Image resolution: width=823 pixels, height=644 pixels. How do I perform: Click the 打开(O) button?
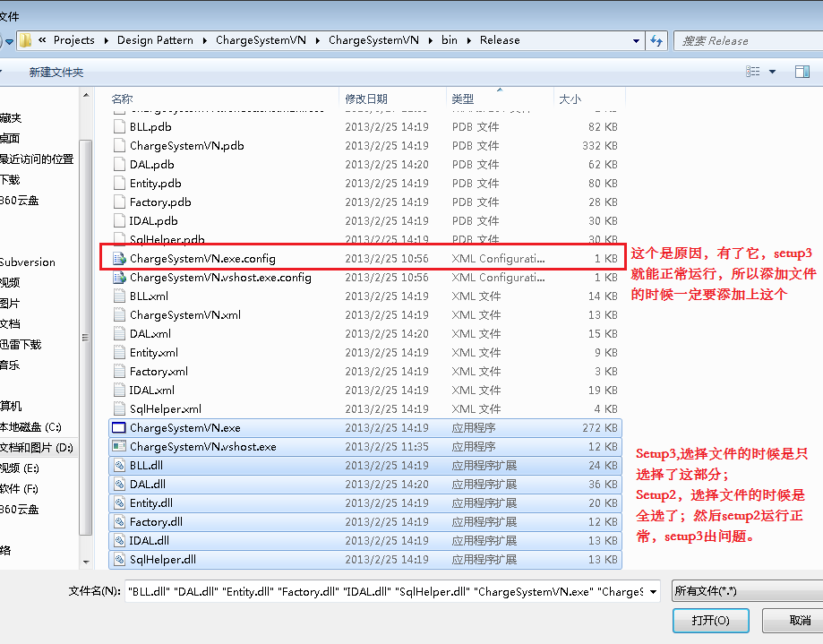tap(711, 621)
